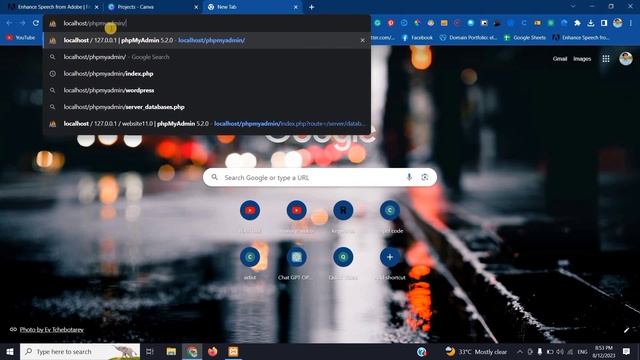Open the Windows Start menu

coord(10,351)
